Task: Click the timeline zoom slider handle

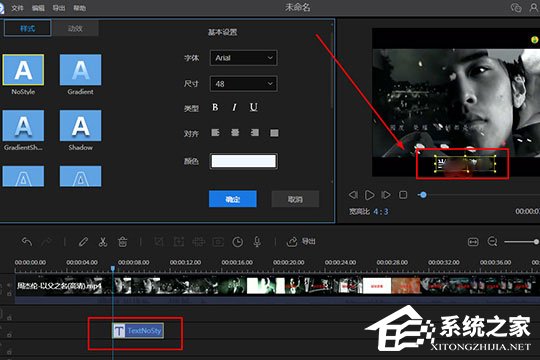Action: point(536,242)
